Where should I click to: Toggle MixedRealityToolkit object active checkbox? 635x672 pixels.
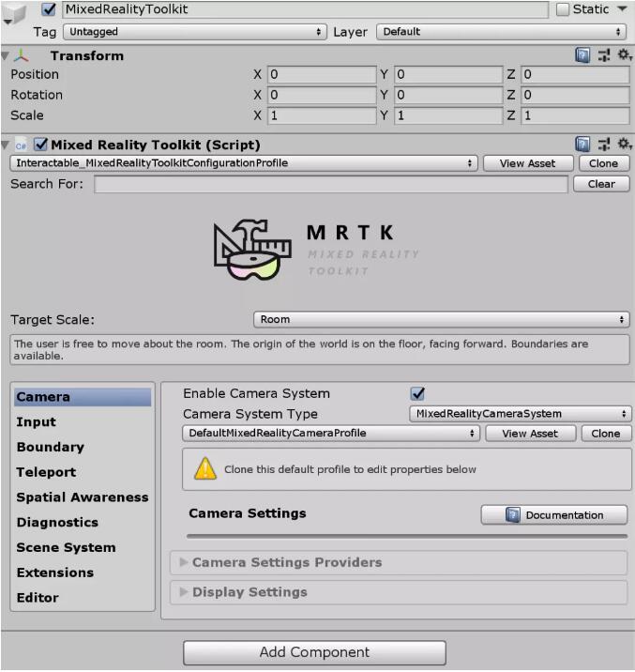(x=49, y=9)
